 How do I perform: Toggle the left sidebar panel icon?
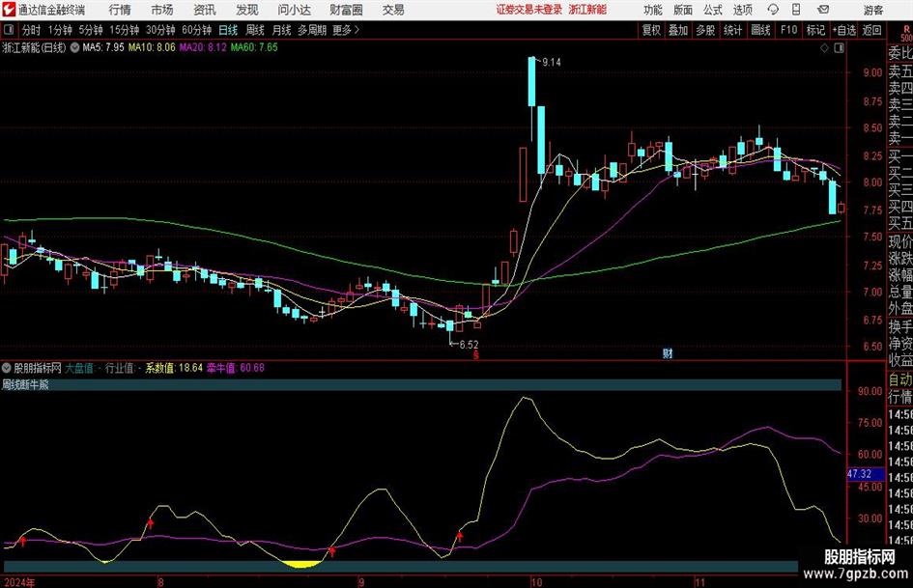coord(9,30)
